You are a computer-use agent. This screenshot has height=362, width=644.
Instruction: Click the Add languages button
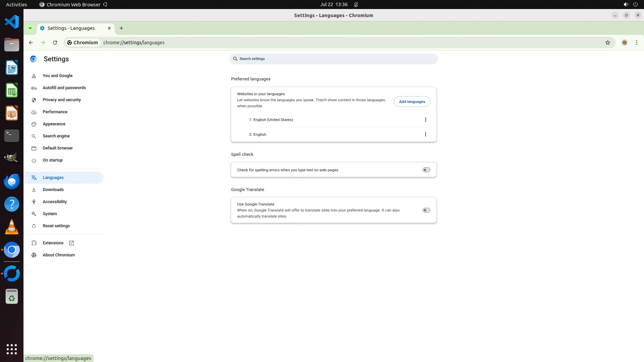(x=412, y=102)
